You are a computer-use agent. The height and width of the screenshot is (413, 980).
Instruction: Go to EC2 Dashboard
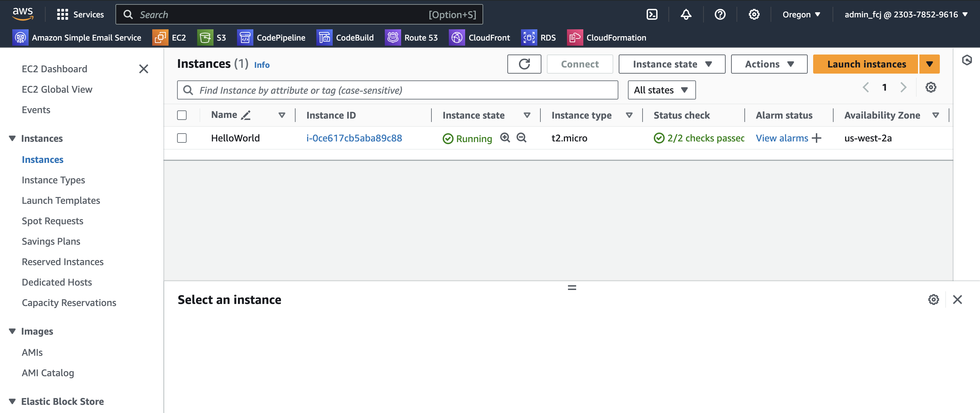(x=54, y=68)
